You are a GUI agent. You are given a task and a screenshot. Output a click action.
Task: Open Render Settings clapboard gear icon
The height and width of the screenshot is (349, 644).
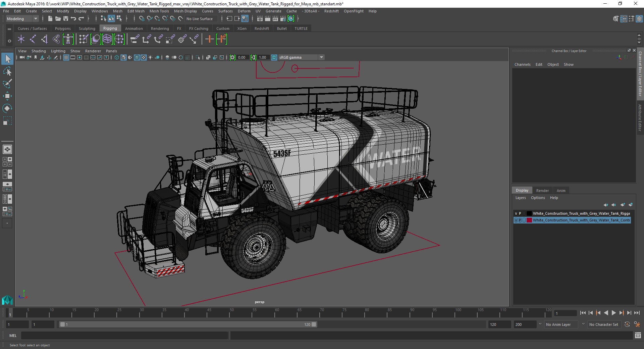pos(283,19)
